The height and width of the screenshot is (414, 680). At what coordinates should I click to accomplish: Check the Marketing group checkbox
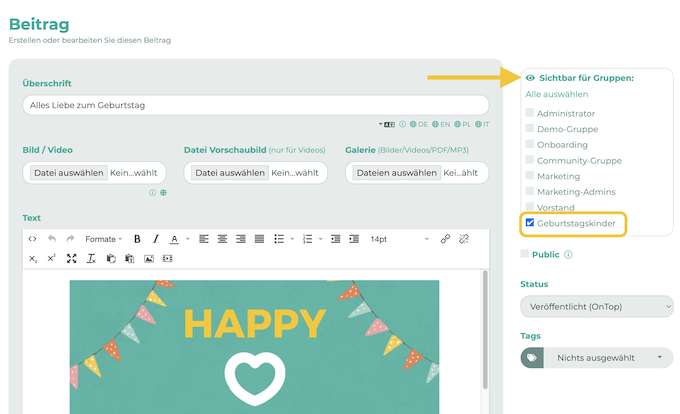point(530,175)
